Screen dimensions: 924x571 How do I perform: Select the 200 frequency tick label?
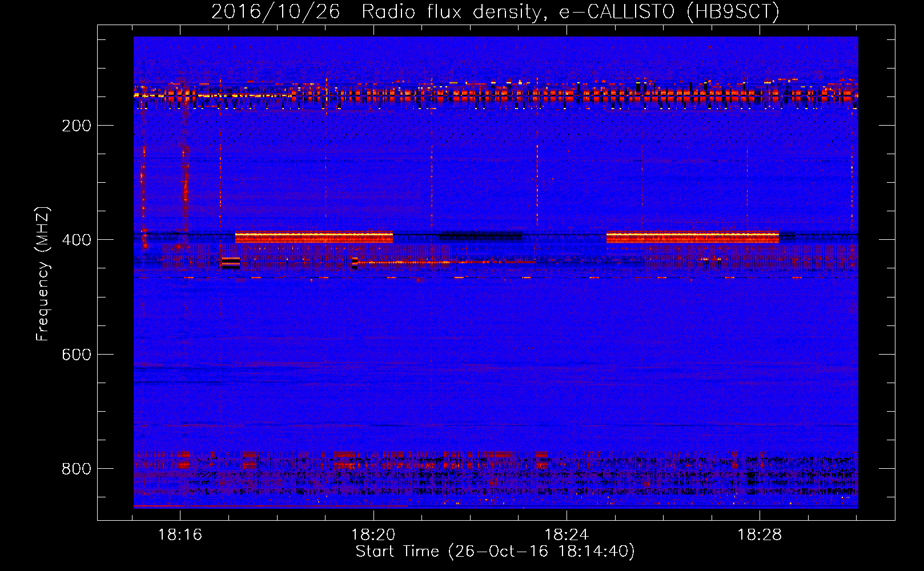tap(77, 126)
